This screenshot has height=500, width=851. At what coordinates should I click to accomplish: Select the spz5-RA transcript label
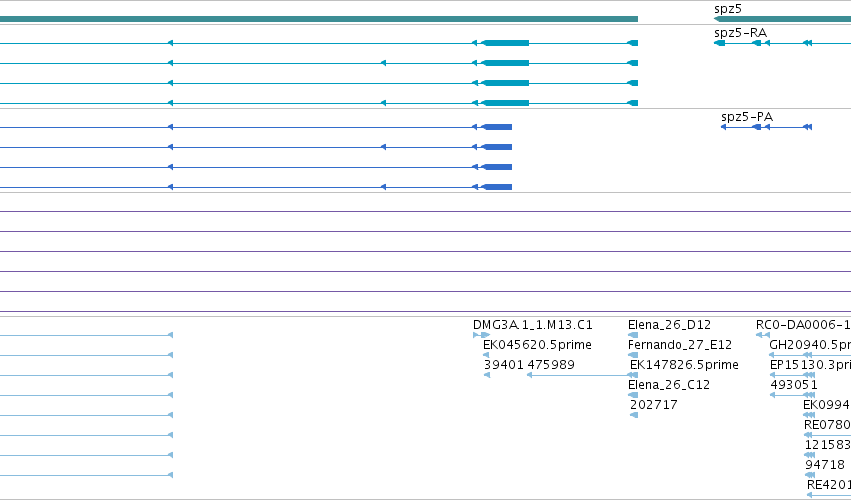click(740, 33)
